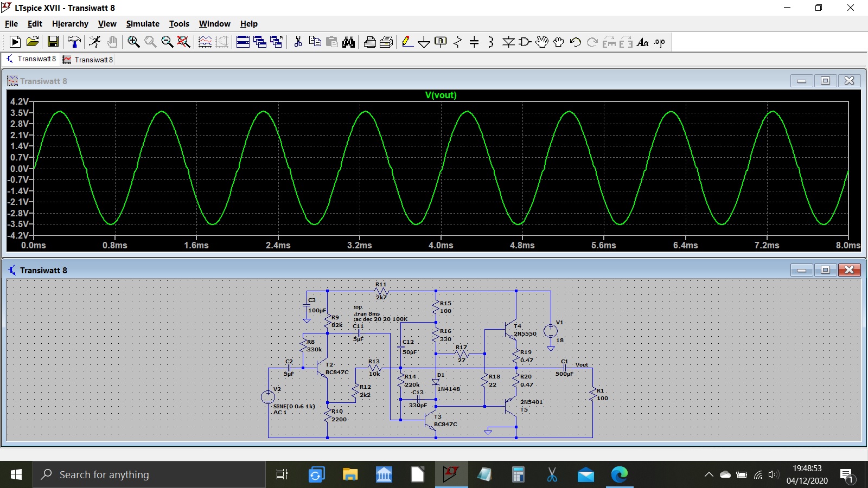The height and width of the screenshot is (488, 868).
Task: Click the taskbar search box
Action: pyautogui.click(x=149, y=474)
